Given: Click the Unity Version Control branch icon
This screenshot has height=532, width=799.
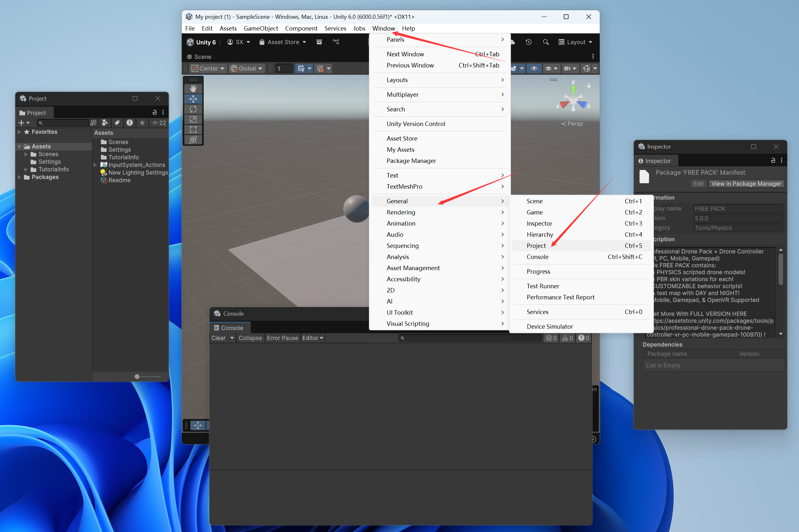Looking at the screenshot, I should [x=336, y=42].
